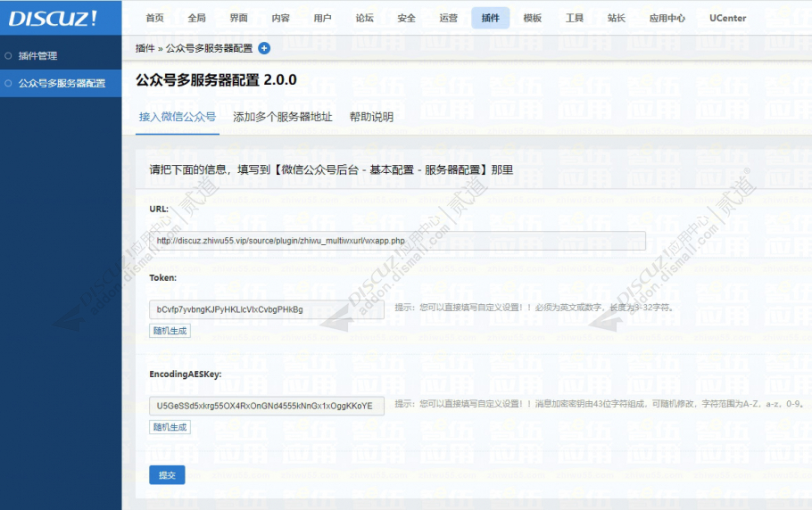The width and height of the screenshot is (812, 510).
Task: Open the 模板 menu
Action: (x=533, y=18)
